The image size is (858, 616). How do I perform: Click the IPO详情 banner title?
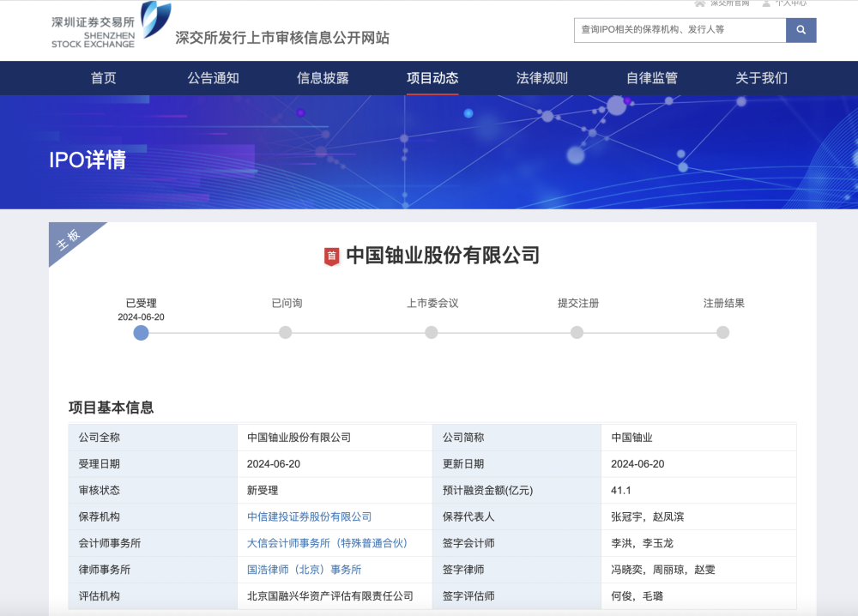pyautogui.click(x=88, y=160)
